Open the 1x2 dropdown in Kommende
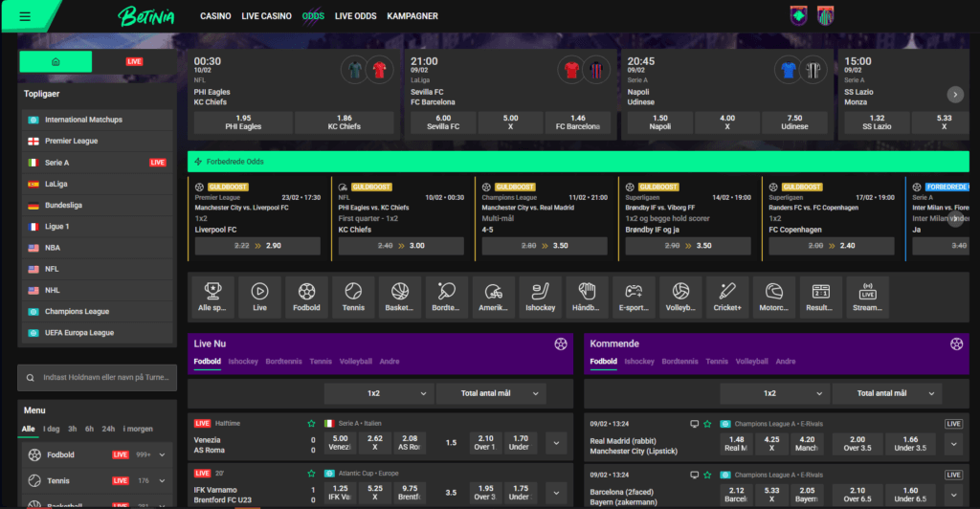Screen dimensions: 980x509 tap(773, 393)
